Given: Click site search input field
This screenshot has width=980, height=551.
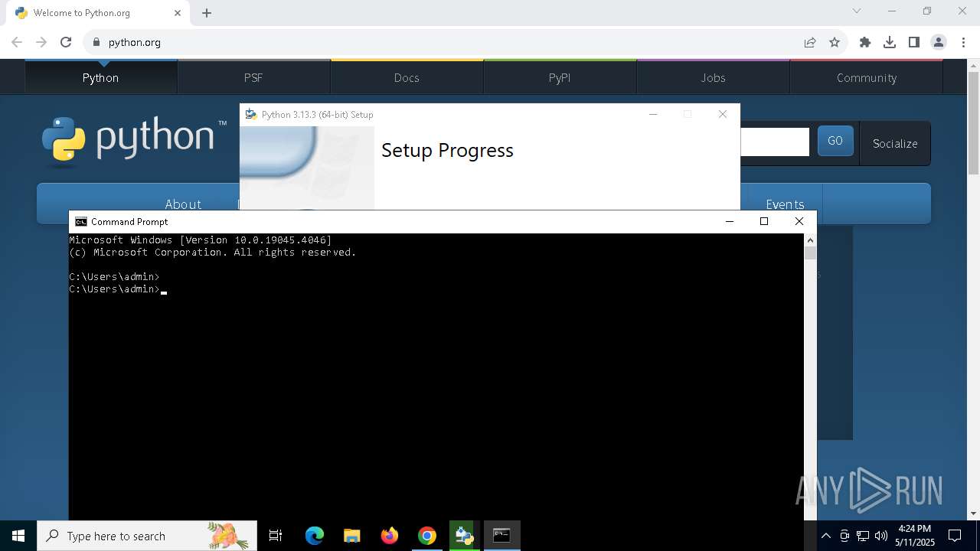Looking at the screenshot, I should [x=775, y=142].
